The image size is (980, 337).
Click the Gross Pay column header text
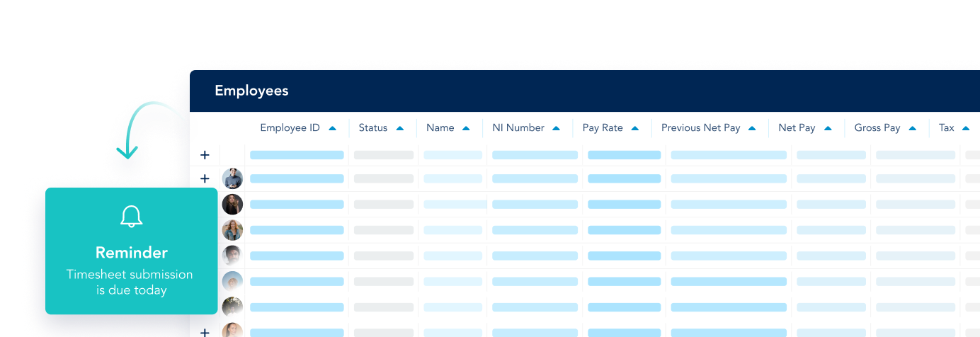[x=877, y=128]
